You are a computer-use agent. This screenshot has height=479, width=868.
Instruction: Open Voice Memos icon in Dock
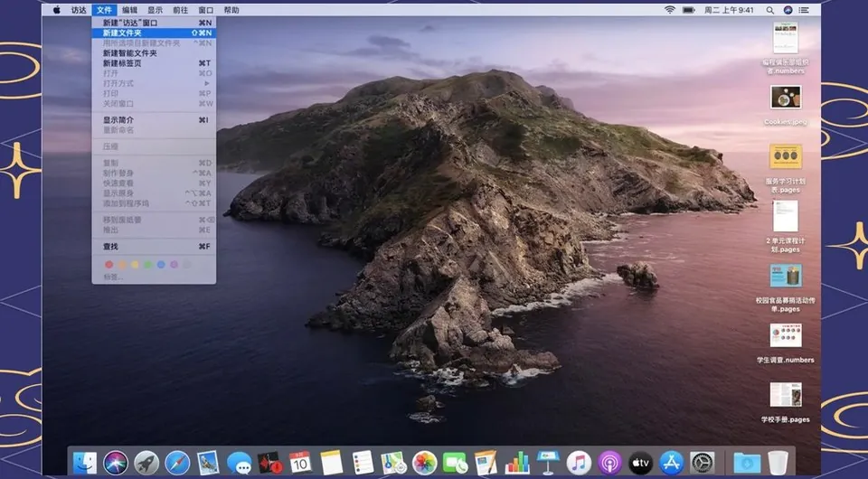coord(270,463)
